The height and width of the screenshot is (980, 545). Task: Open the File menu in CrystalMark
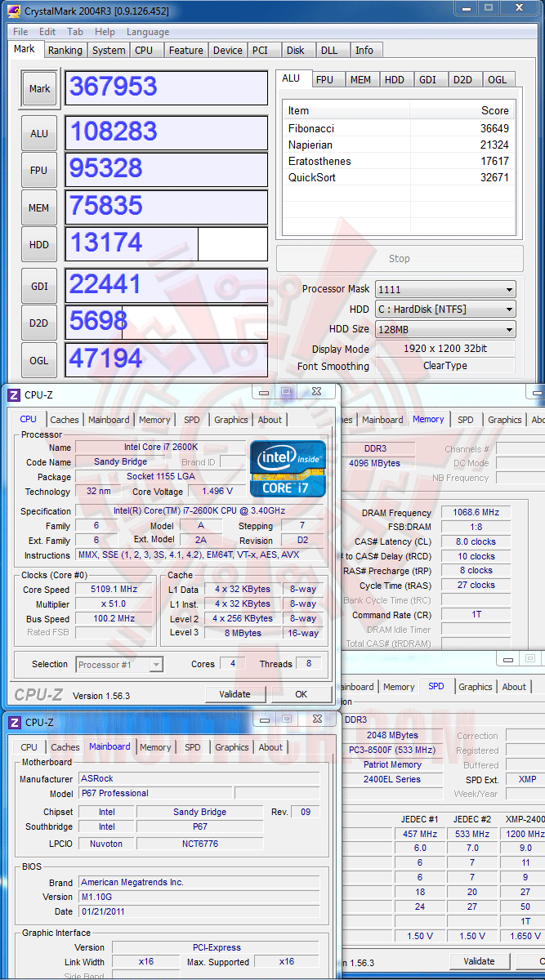pyautogui.click(x=20, y=32)
